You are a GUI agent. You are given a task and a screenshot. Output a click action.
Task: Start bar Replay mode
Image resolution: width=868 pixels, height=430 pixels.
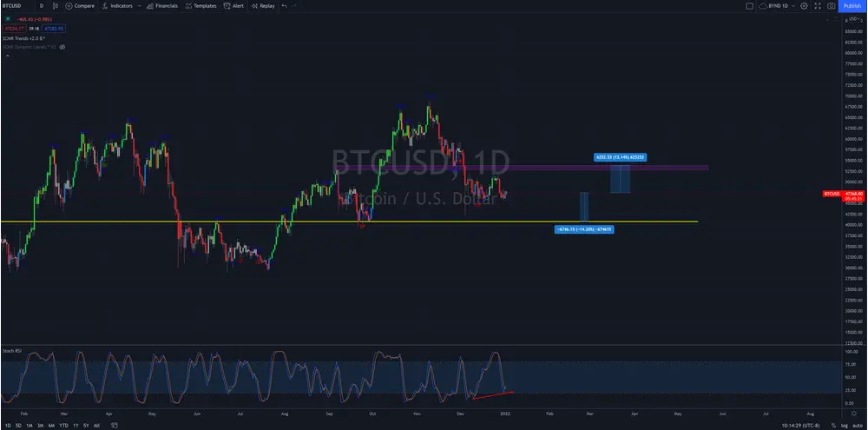point(262,5)
